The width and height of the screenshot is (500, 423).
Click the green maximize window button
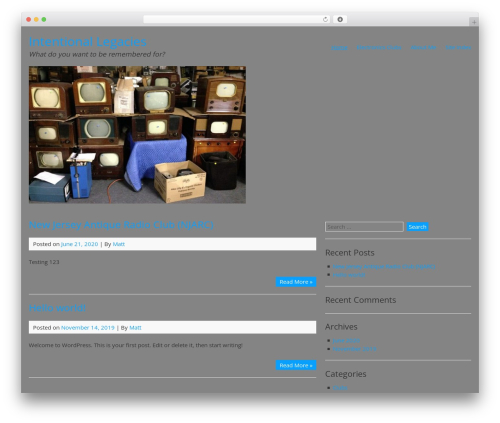tap(44, 20)
